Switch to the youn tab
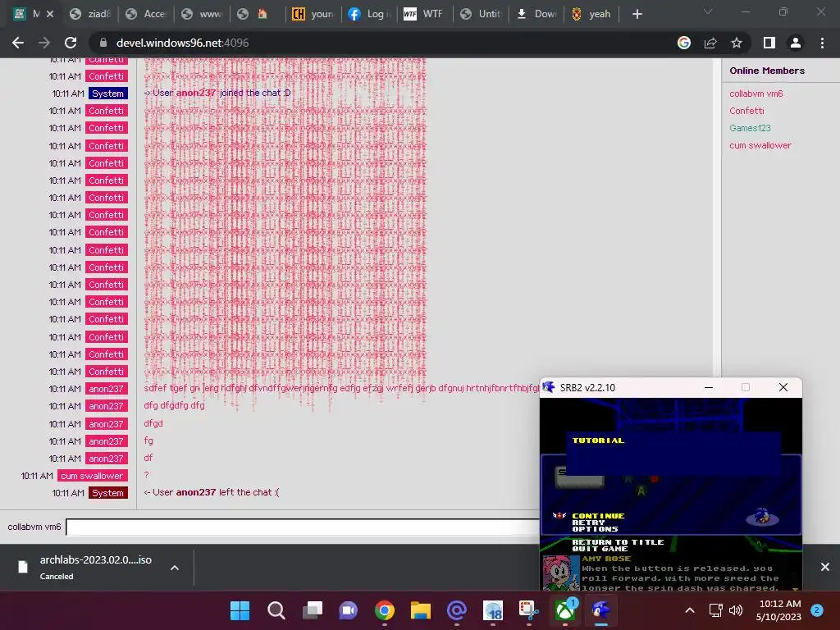Viewport: 840px width, 630px height. tap(313, 14)
